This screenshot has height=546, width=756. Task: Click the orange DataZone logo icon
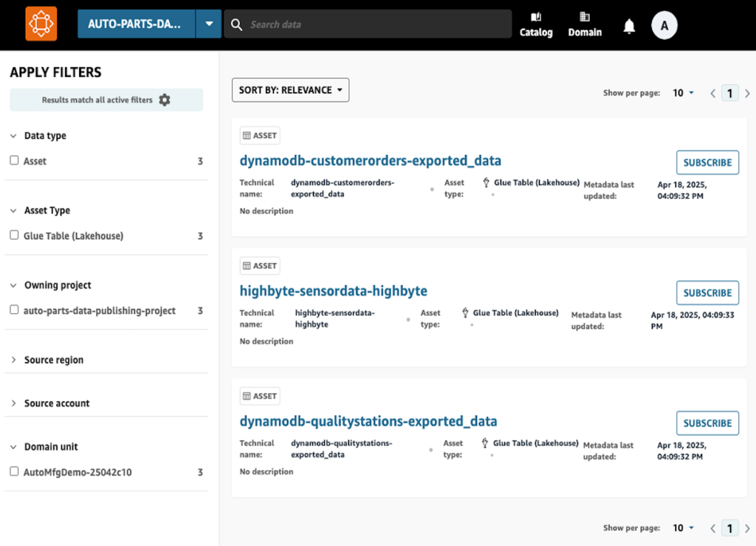(41, 24)
